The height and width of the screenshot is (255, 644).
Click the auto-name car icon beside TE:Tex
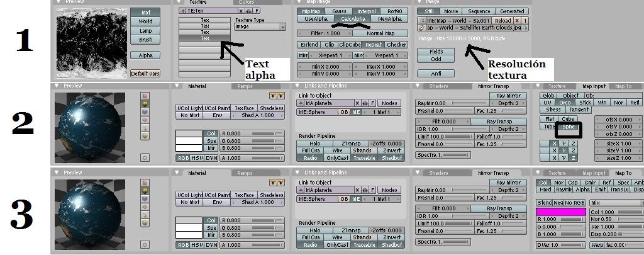click(x=247, y=11)
